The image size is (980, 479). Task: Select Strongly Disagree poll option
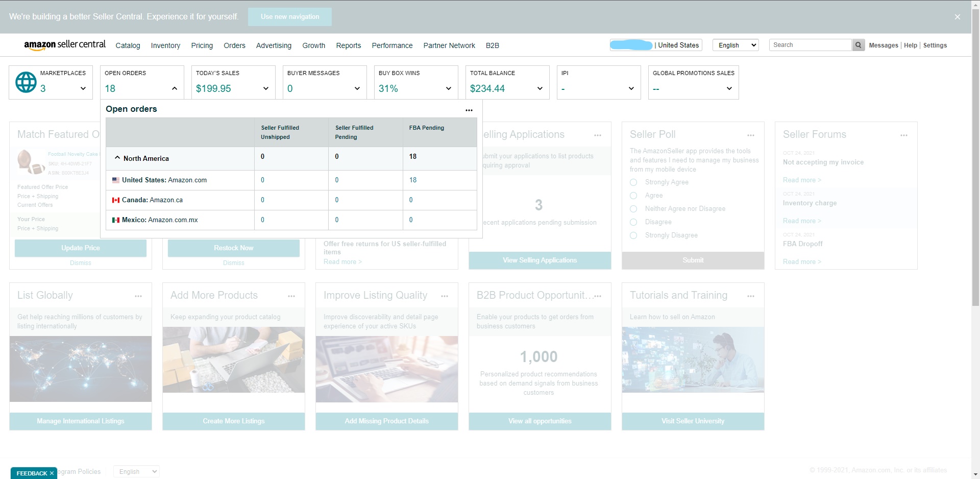[x=633, y=235]
